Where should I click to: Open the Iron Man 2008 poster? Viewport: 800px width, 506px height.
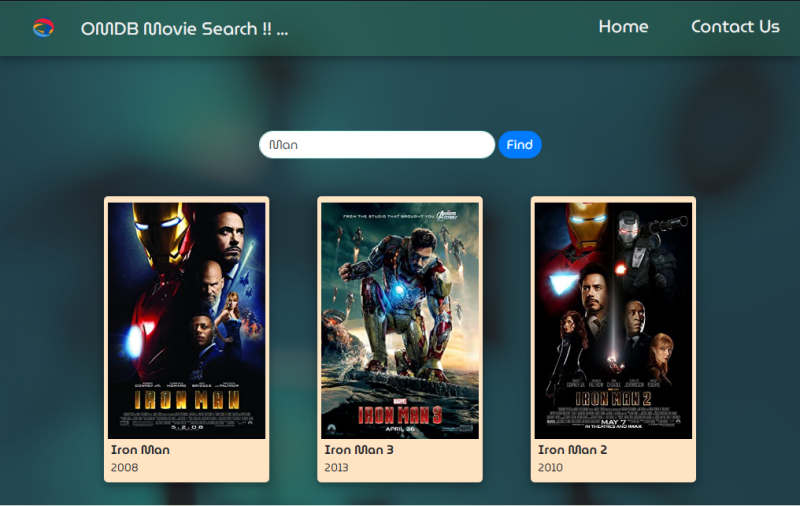187,321
